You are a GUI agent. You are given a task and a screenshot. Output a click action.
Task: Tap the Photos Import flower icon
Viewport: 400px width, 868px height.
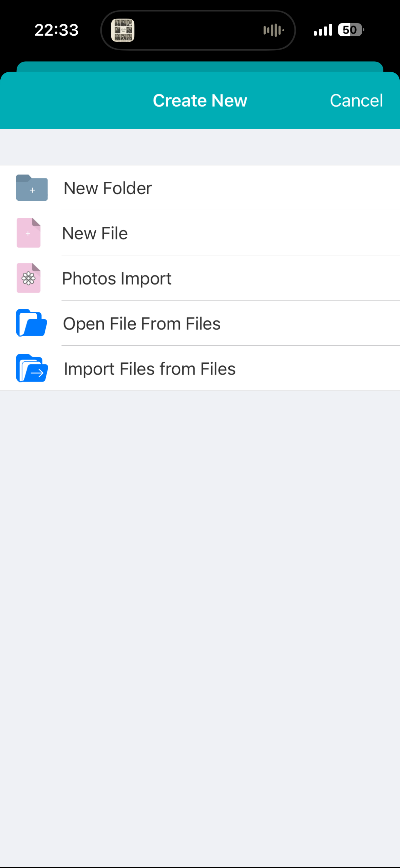pos(28,278)
